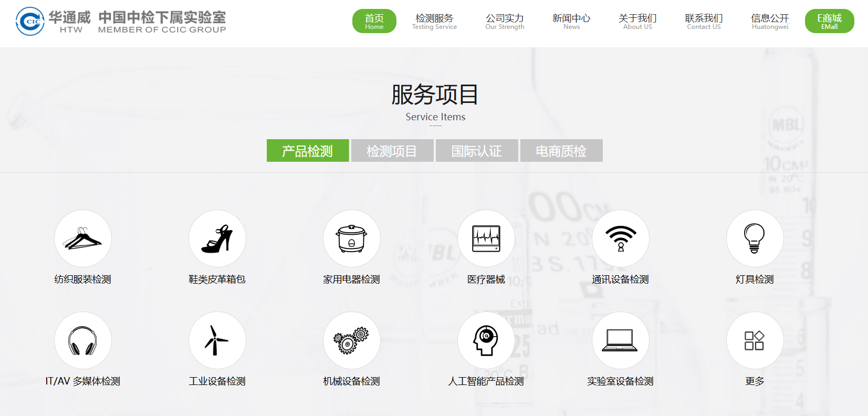Click the 更多 more link text
Screen dimensions: 868x416
tap(755, 381)
